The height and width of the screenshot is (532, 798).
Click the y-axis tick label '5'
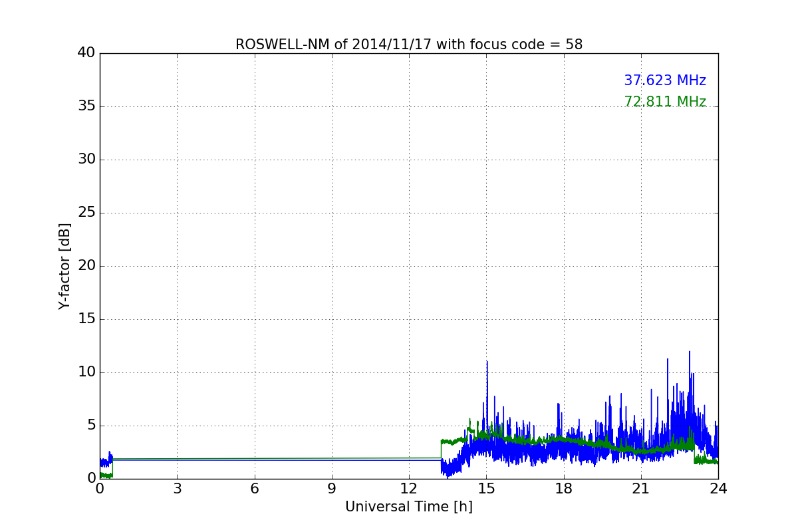coord(91,426)
